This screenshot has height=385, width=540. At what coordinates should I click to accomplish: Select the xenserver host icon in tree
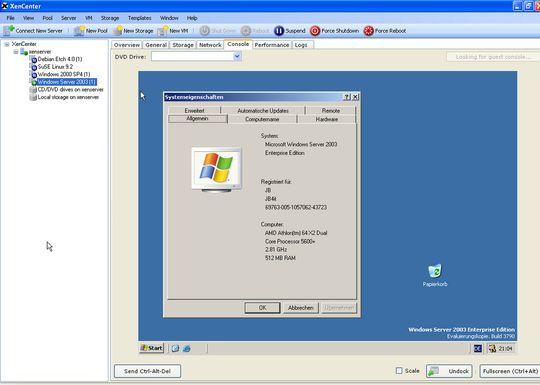click(x=24, y=52)
